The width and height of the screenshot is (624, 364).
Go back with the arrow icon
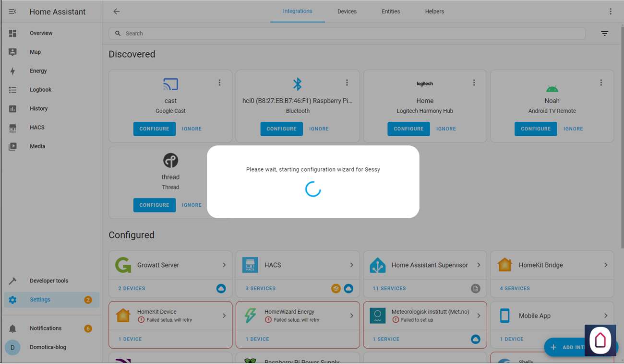click(117, 12)
